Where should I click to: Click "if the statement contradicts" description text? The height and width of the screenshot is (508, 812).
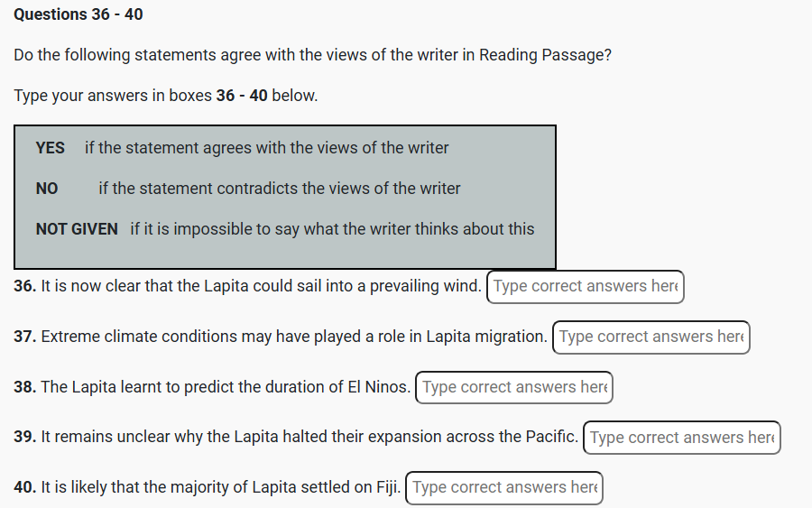tap(279, 189)
